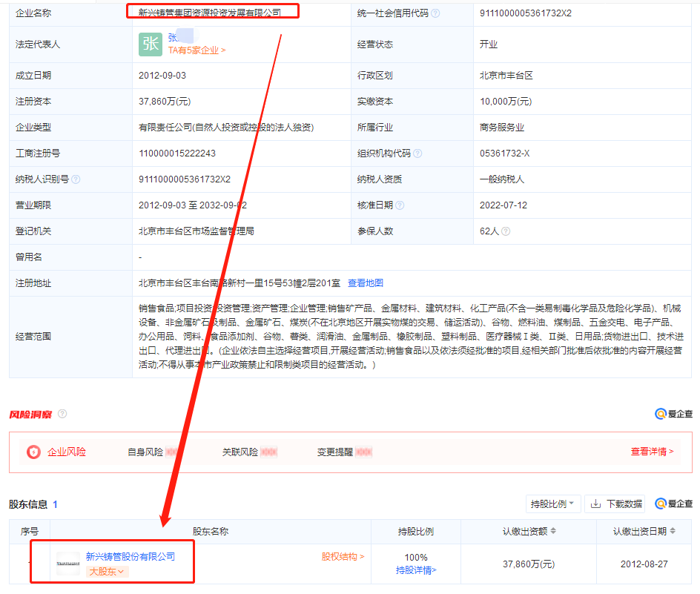Sort by 认缴出资日期 using the sort arrows
700x594 pixels.
tap(673, 531)
